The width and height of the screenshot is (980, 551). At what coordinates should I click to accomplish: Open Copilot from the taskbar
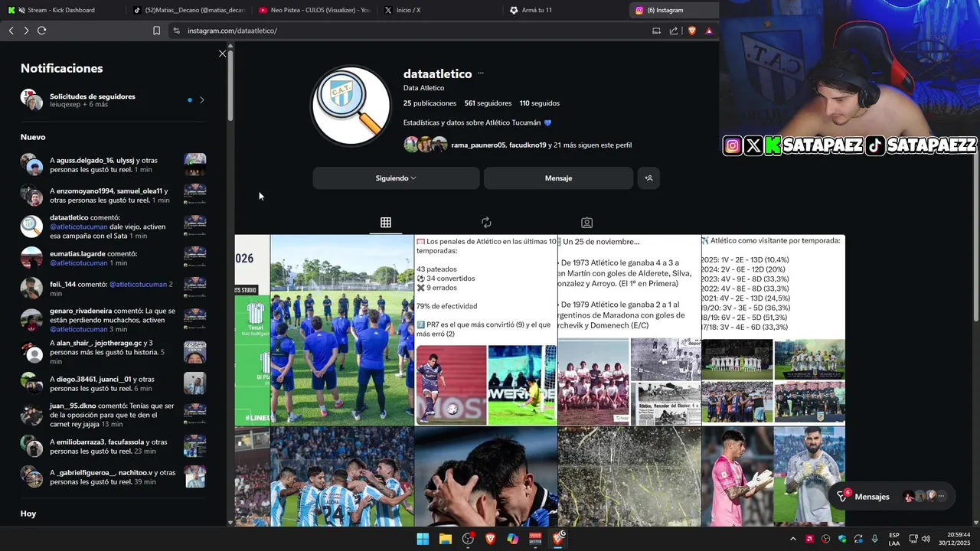(x=513, y=539)
